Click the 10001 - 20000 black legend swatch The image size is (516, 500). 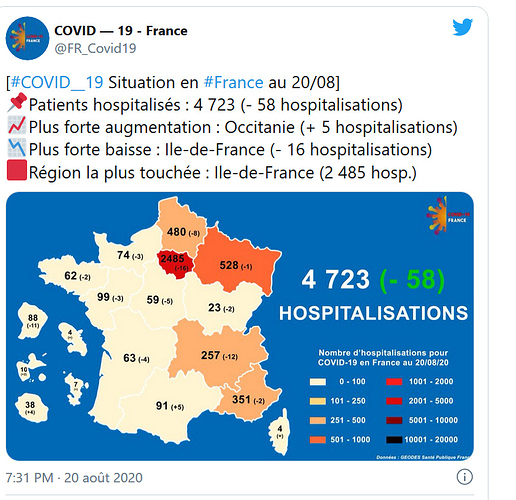point(394,440)
